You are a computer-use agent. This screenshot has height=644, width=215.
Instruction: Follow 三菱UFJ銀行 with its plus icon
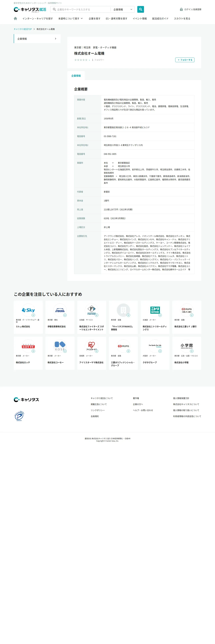coord(192,315)
